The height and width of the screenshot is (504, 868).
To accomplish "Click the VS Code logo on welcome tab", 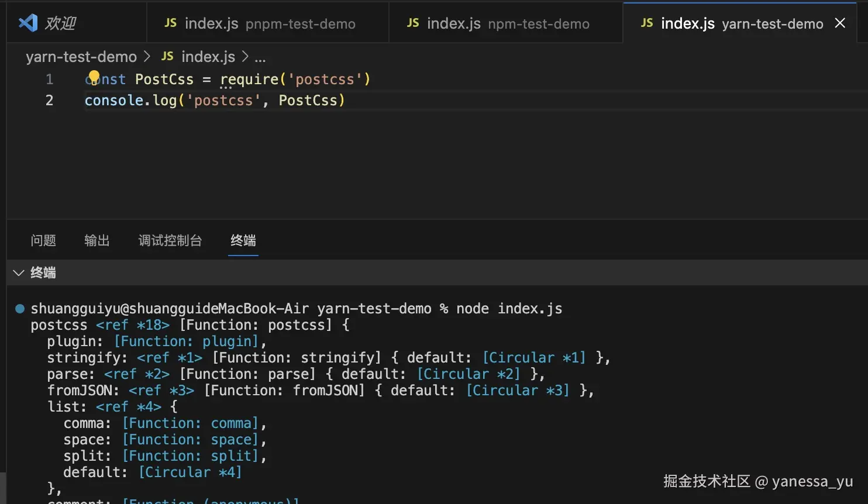I will click(x=28, y=23).
